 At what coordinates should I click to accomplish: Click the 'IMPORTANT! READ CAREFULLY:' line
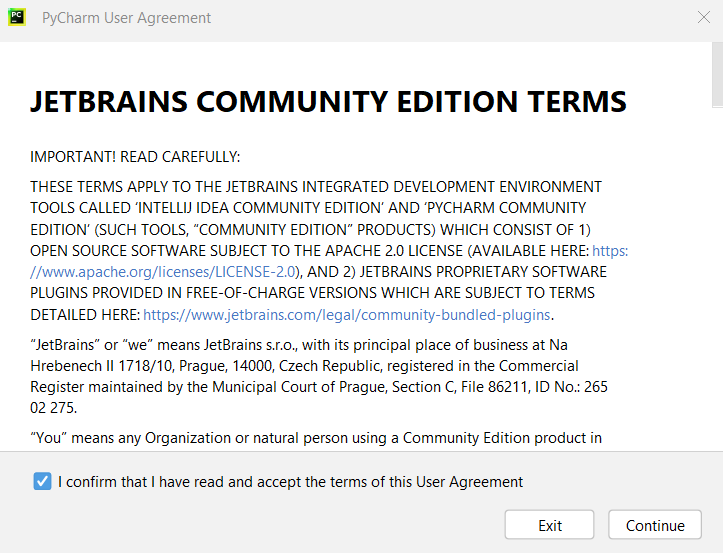(x=135, y=157)
